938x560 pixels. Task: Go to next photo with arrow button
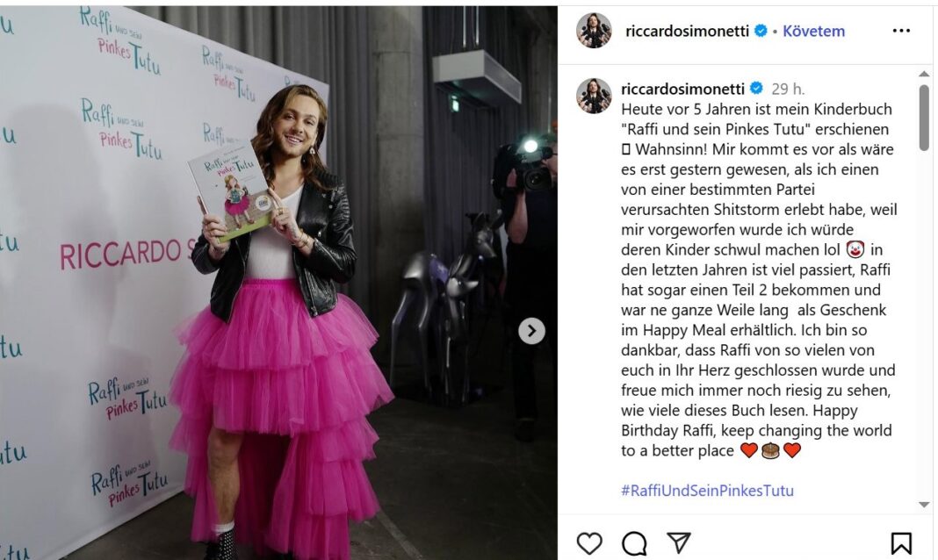click(531, 331)
